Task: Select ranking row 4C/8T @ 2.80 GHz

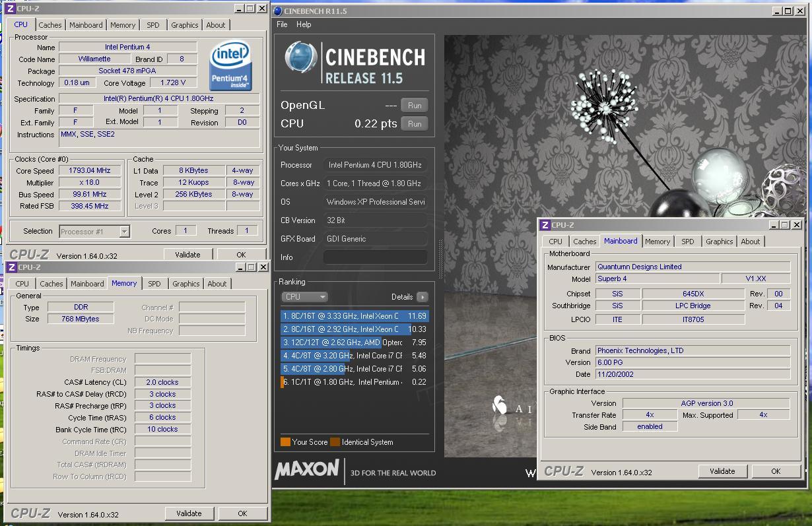Action: coord(355,369)
